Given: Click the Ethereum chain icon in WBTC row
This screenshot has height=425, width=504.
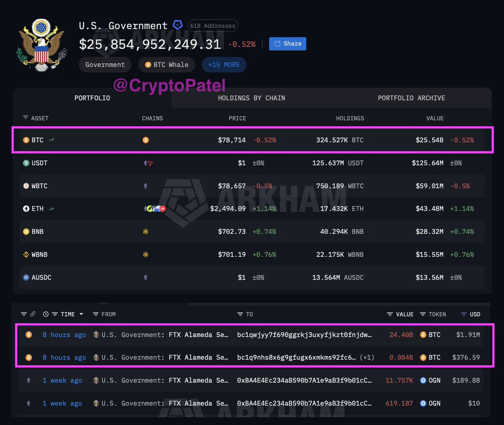Looking at the screenshot, I should point(146,186).
